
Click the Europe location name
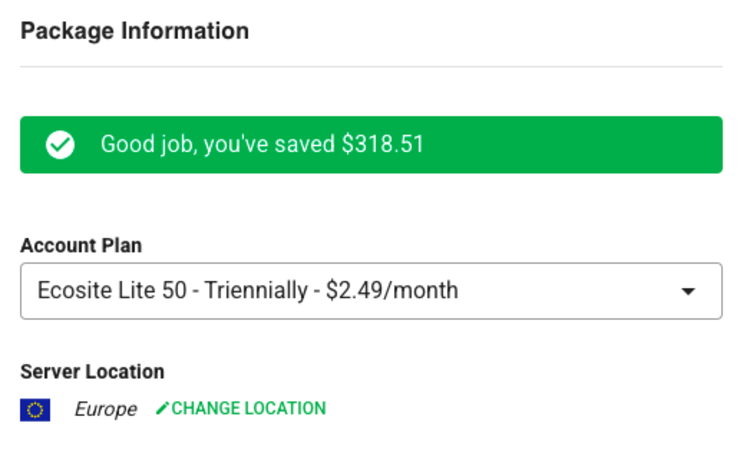[105, 409]
